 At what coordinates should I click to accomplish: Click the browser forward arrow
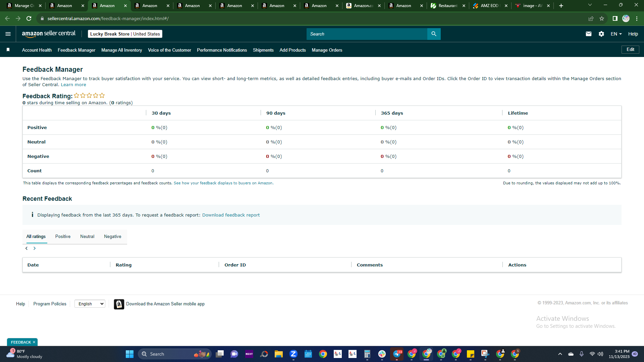pyautogui.click(x=18, y=18)
